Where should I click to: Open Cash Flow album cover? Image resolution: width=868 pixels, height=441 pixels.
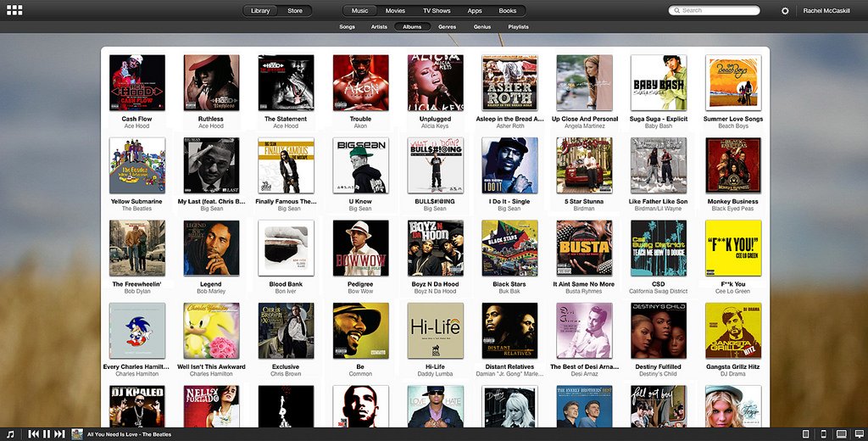(x=137, y=82)
